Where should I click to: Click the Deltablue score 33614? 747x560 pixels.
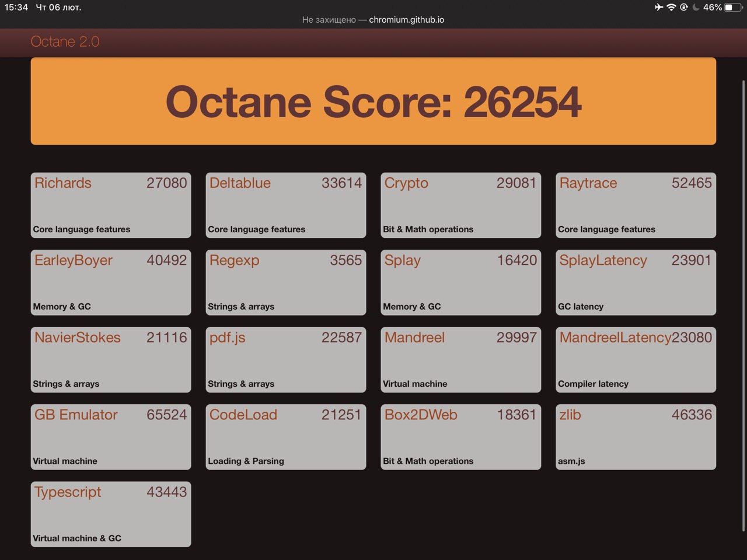coord(341,183)
